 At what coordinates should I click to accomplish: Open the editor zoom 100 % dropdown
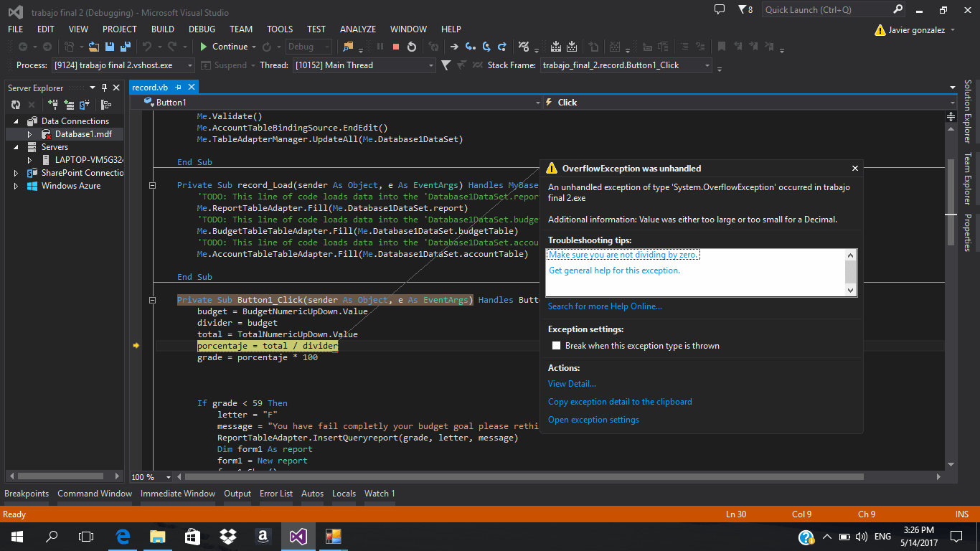tap(169, 477)
